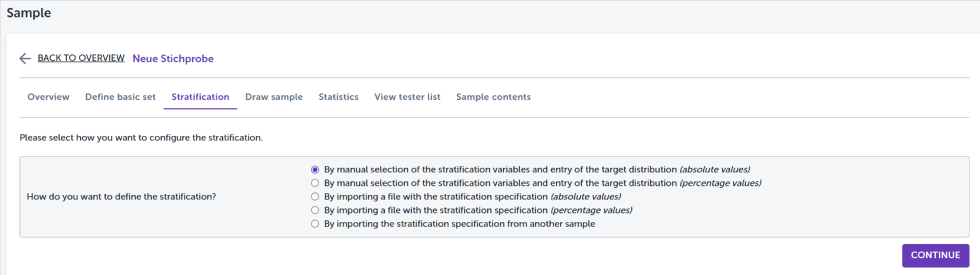
Task: Go to Sample contents tab
Action: tap(493, 97)
